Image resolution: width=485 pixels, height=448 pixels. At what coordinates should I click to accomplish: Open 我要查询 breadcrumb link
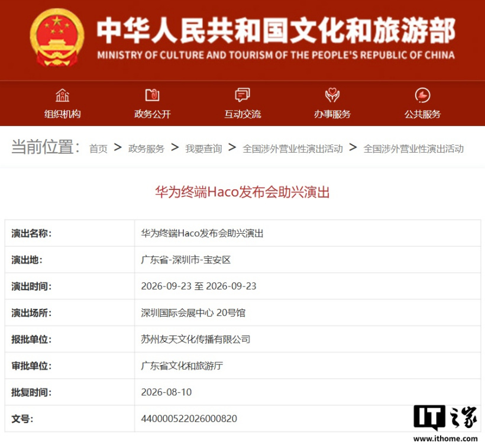click(203, 149)
